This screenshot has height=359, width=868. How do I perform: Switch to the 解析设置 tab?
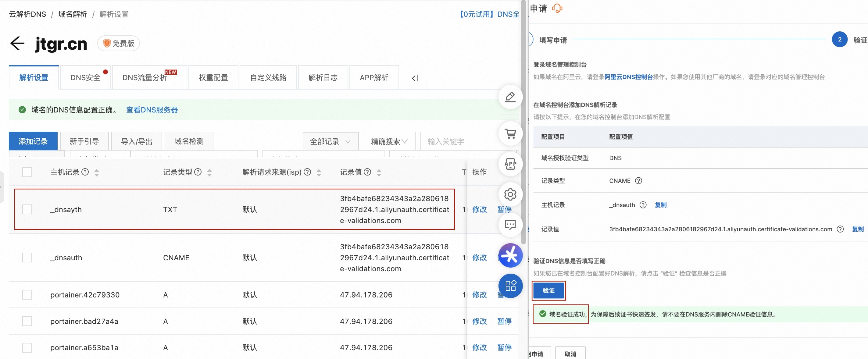tap(34, 77)
